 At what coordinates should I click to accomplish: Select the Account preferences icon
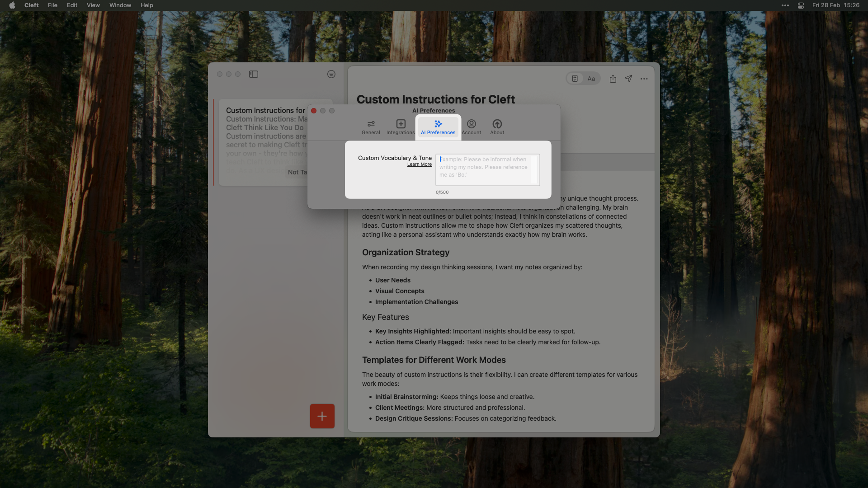471,127
